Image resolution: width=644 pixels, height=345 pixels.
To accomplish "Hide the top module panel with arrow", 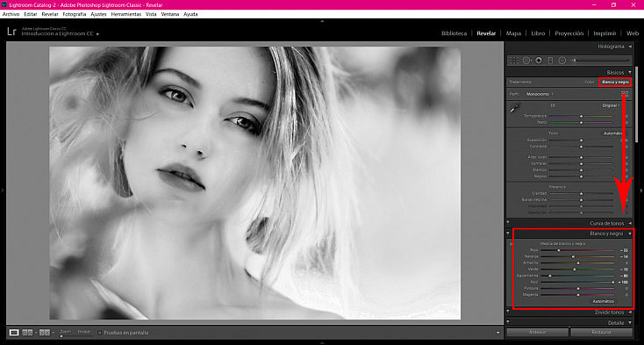I will pyautogui.click(x=322, y=21).
